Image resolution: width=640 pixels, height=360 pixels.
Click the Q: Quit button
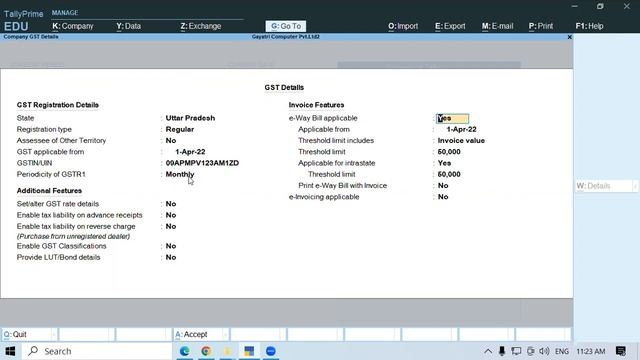(29, 334)
